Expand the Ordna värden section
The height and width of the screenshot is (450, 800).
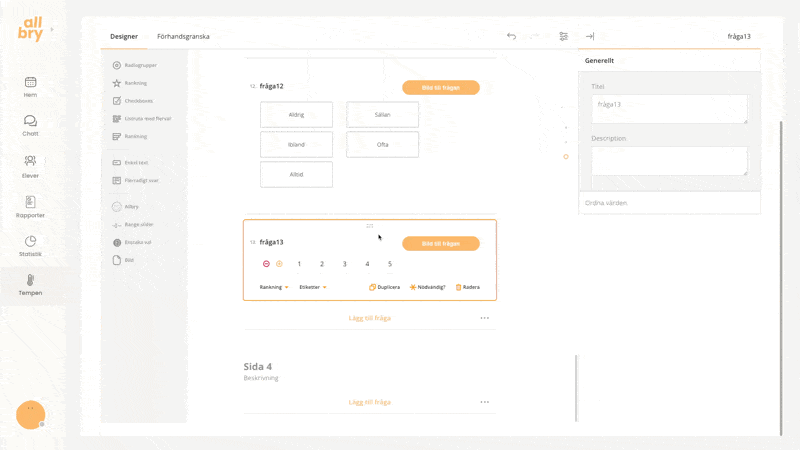(670, 202)
